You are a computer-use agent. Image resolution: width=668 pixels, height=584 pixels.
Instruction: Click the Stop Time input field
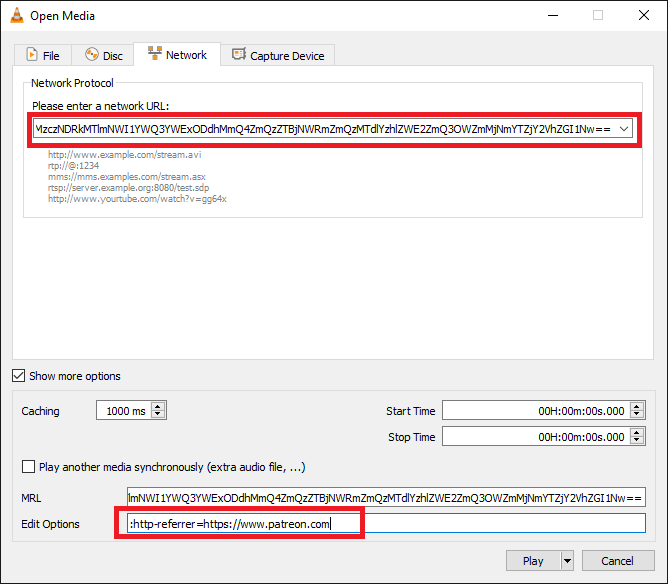537,437
